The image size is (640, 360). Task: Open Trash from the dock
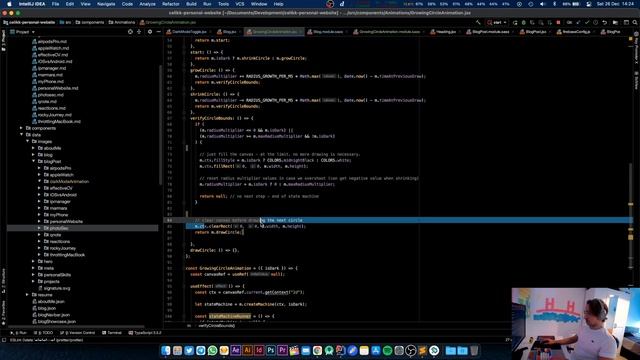(474, 350)
